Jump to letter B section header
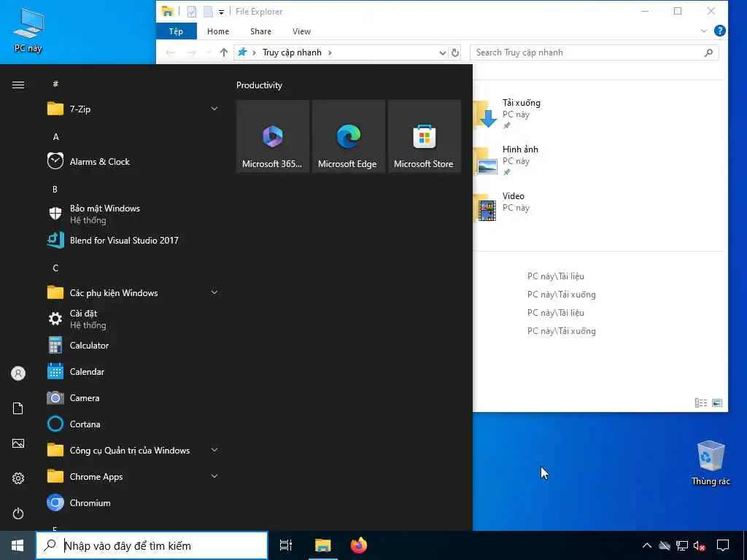 [x=55, y=190]
